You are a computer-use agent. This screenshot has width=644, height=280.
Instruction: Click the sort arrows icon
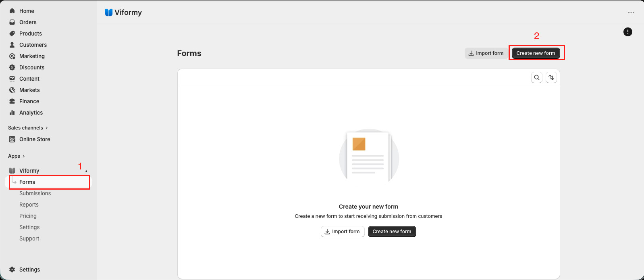click(551, 77)
